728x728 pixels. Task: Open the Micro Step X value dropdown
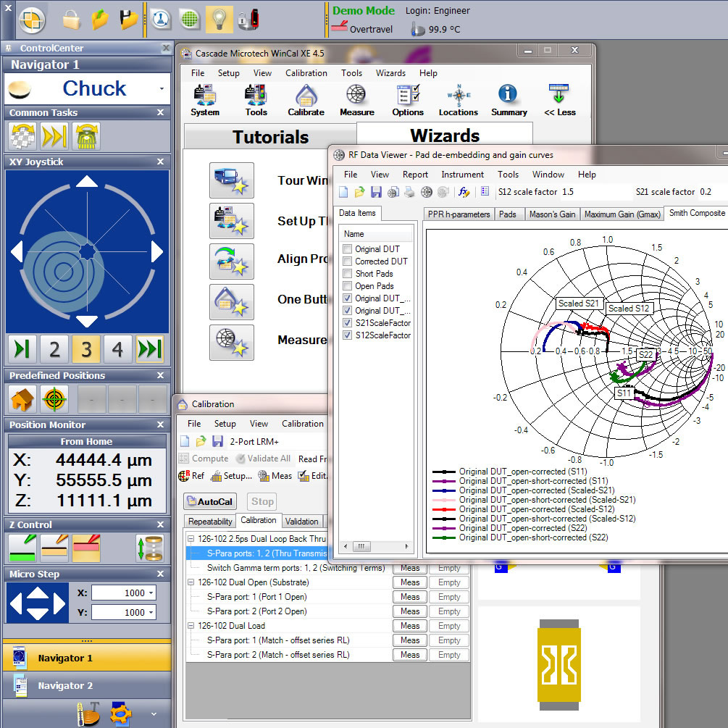coord(151,593)
